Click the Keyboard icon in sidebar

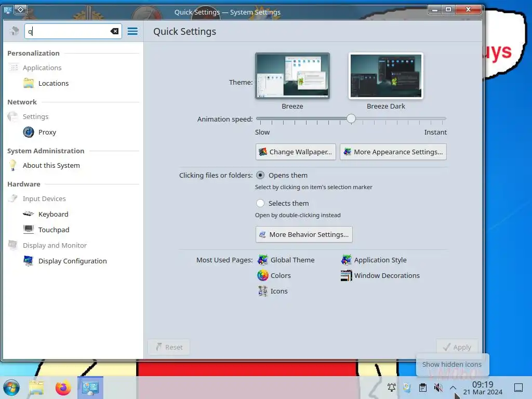pyautogui.click(x=29, y=214)
